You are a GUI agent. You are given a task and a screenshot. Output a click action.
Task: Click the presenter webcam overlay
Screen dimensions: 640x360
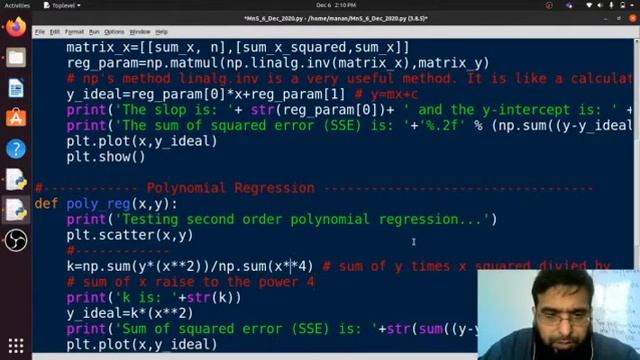[x=558, y=315]
